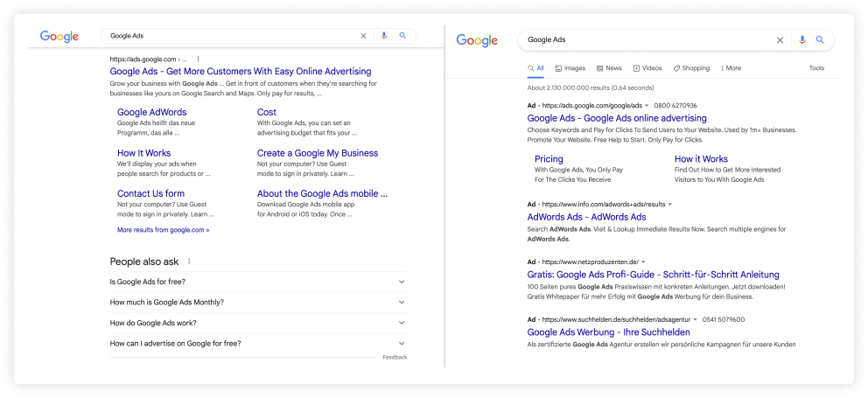Viewport: 868px width, 398px height.
Task: Expand 'Is Google Ads for free?' question
Action: pos(258,282)
